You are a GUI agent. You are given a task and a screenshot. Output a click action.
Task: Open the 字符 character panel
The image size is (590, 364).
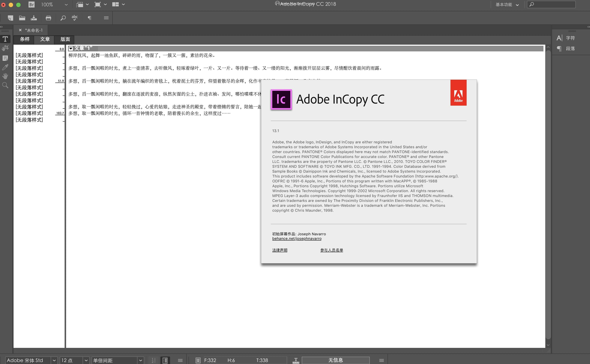(x=566, y=38)
